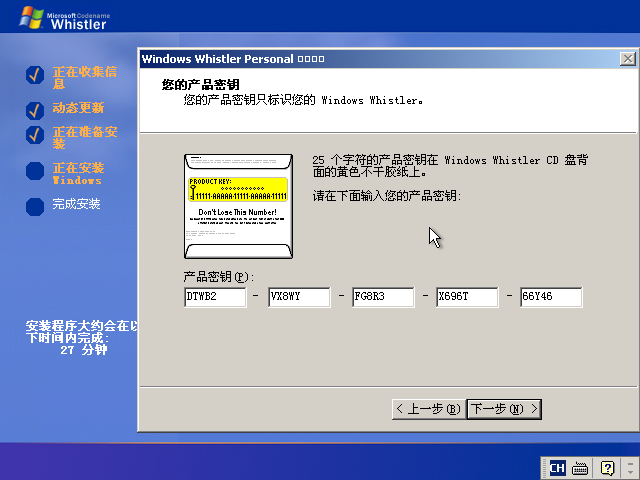The width and height of the screenshot is (640, 480).
Task: Click the CH input language indicator
Action: tap(557, 468)
